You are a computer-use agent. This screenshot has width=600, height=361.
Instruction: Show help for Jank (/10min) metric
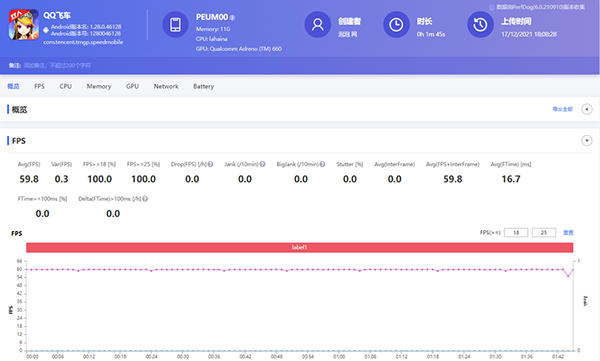click(262, 164)
